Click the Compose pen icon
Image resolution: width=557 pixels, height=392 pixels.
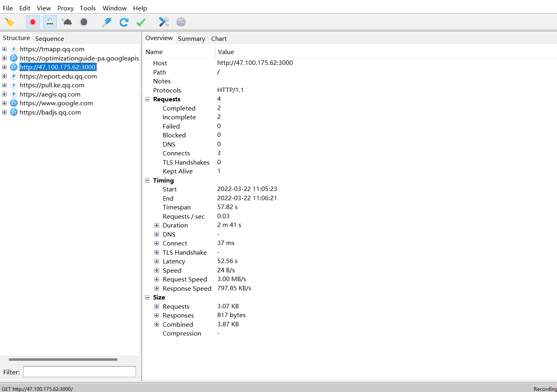[x=107, y=22]
